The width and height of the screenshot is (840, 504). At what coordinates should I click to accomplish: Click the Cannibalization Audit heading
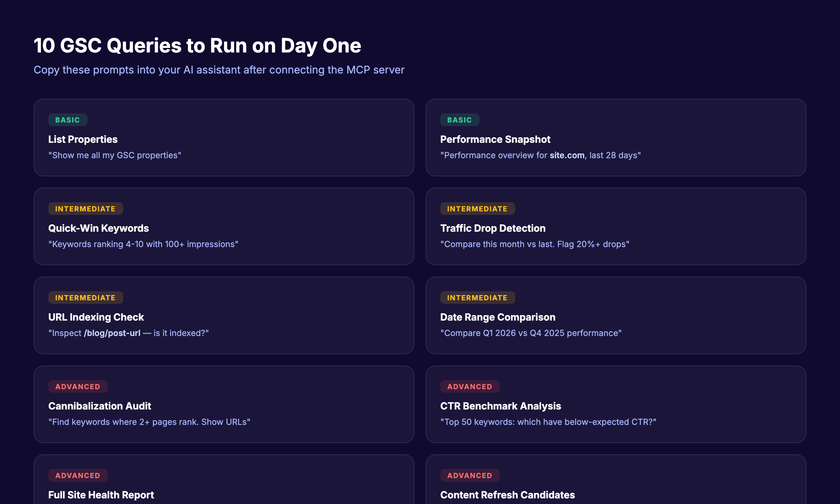[x=99, y=406]
